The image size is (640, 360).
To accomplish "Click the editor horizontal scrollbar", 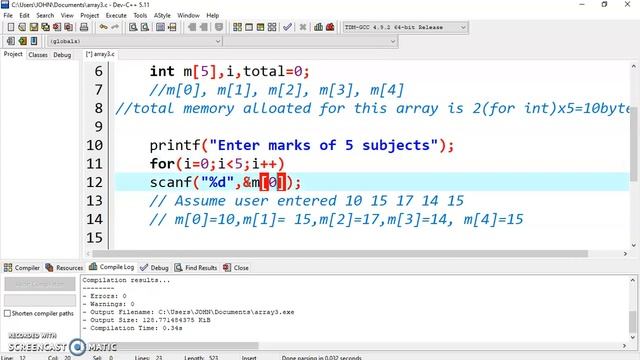I will click(340, 254).
